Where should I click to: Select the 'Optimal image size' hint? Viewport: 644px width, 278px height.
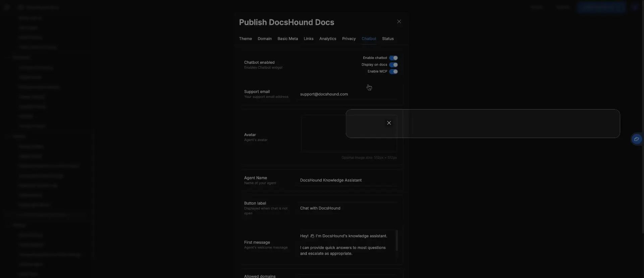(369, 158)
